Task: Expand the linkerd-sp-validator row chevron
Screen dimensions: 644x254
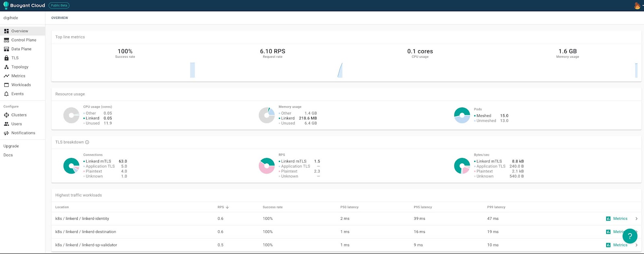Action: tap(636, 245)
